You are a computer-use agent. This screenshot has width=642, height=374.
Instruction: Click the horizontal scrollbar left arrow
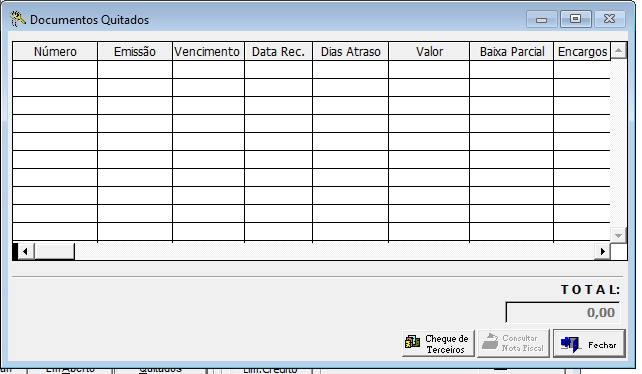25,252
